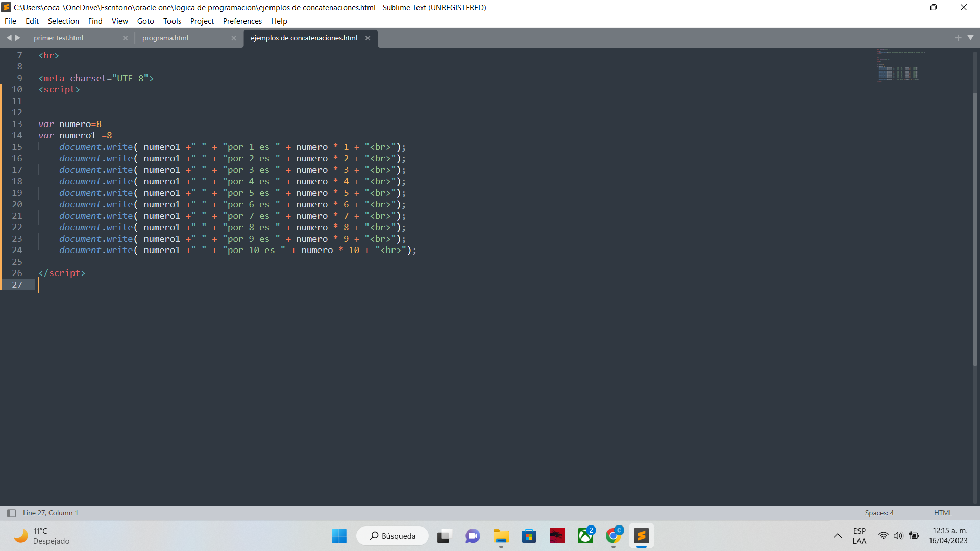980x551 pixels.
Task: Open the Edit menu
Action: coord(32,21)
